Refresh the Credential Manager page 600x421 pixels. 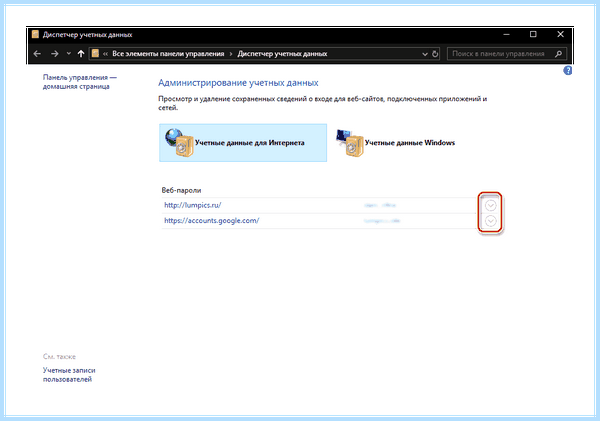click(x=435, y=54)
